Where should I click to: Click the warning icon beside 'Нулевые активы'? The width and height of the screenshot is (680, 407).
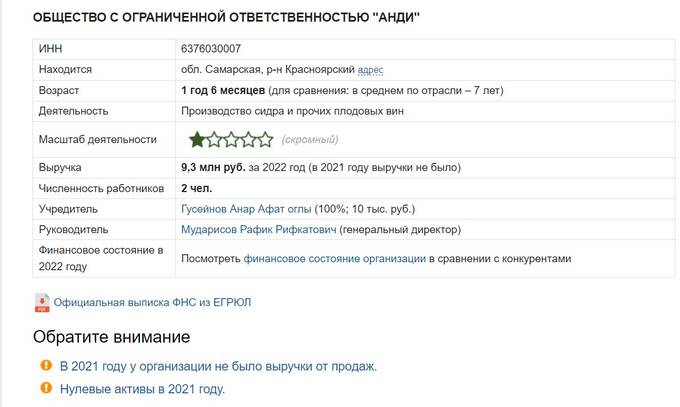45,389
